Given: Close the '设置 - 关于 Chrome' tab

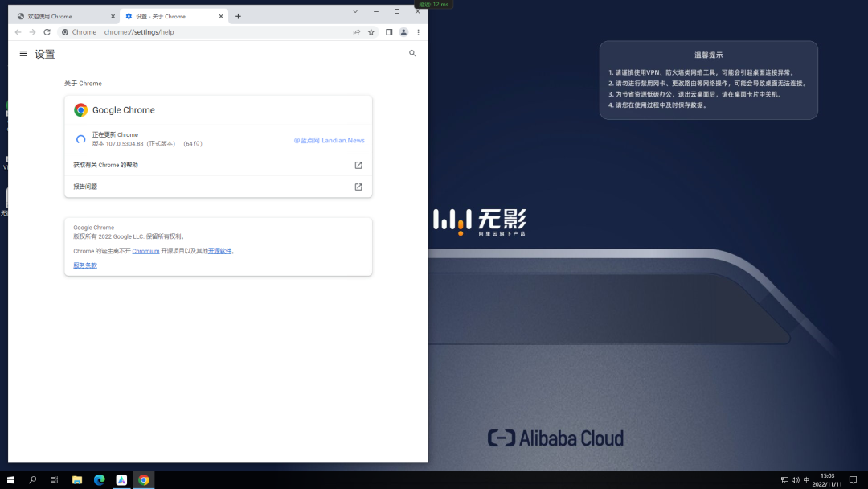Looking at the screenshot, I should 221,17.
